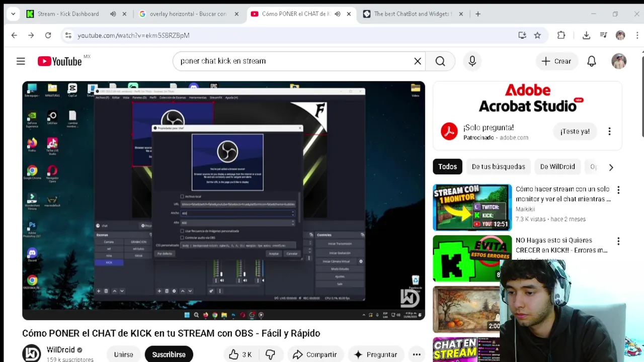Open options for NO Hagas esto video
The image size is (644, 362).
click(x=618, y=241)
